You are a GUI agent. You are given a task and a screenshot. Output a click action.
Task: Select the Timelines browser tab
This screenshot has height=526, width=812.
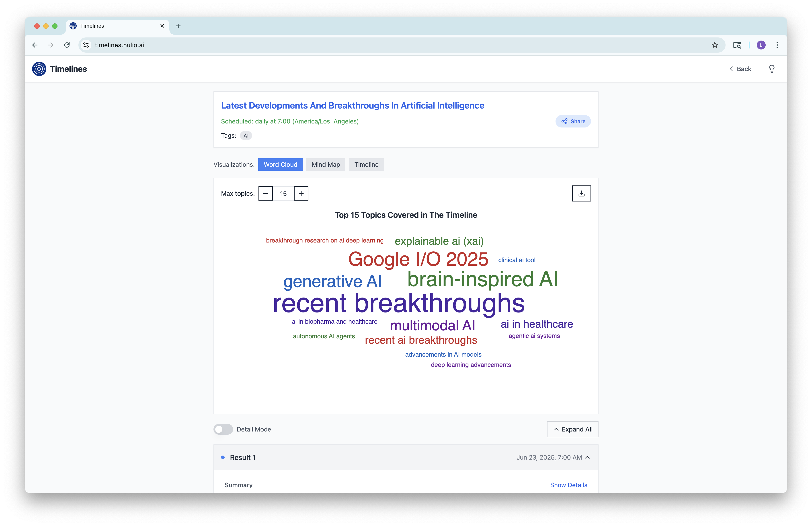(117, 26)
